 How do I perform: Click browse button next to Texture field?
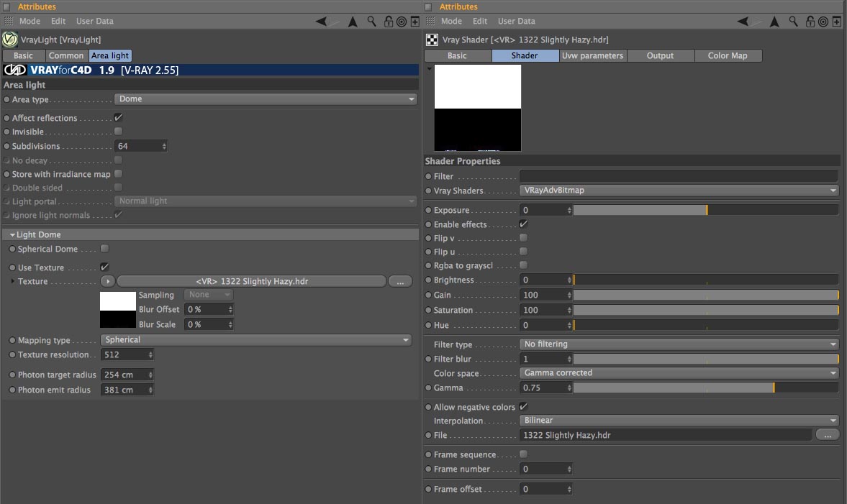tap(400, 281)
